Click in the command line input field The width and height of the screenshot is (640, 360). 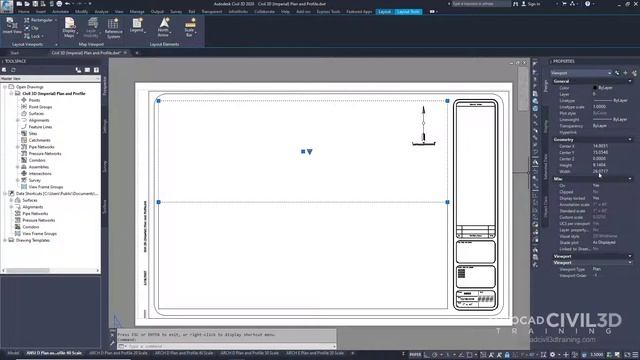227,346
